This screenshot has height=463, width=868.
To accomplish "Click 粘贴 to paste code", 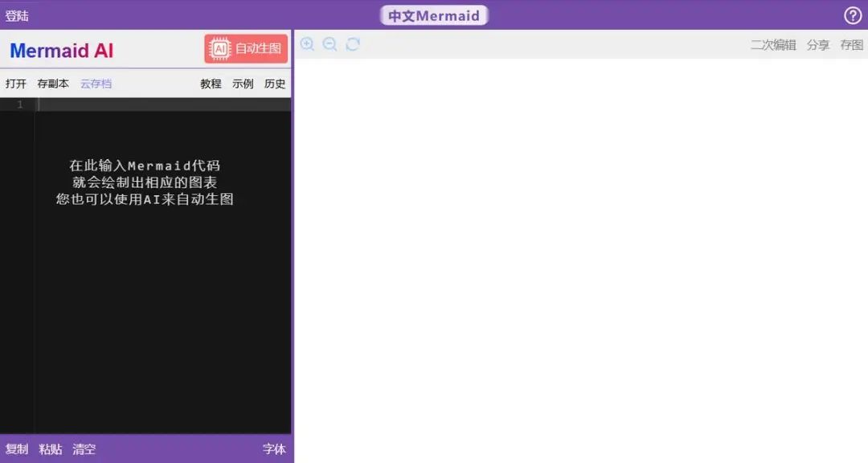I will click(x=51, y=449).
